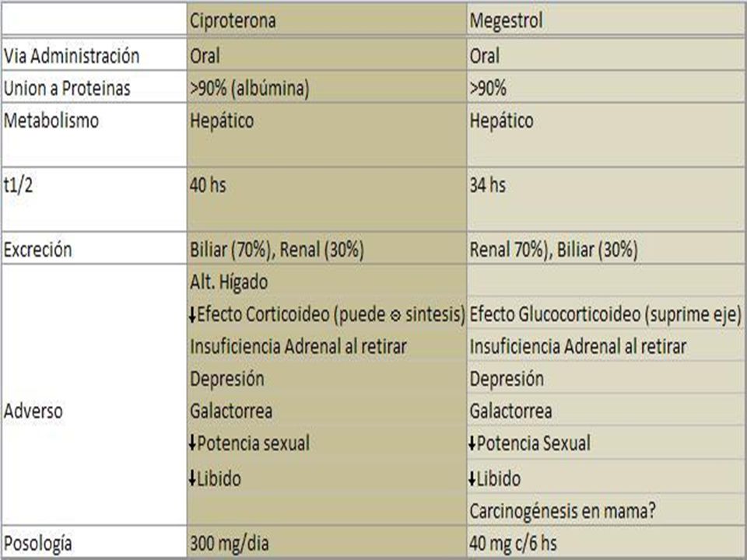Click the Biliar (70%), Renal (30%) cell
747x560 pixels.
pos(327,249)
